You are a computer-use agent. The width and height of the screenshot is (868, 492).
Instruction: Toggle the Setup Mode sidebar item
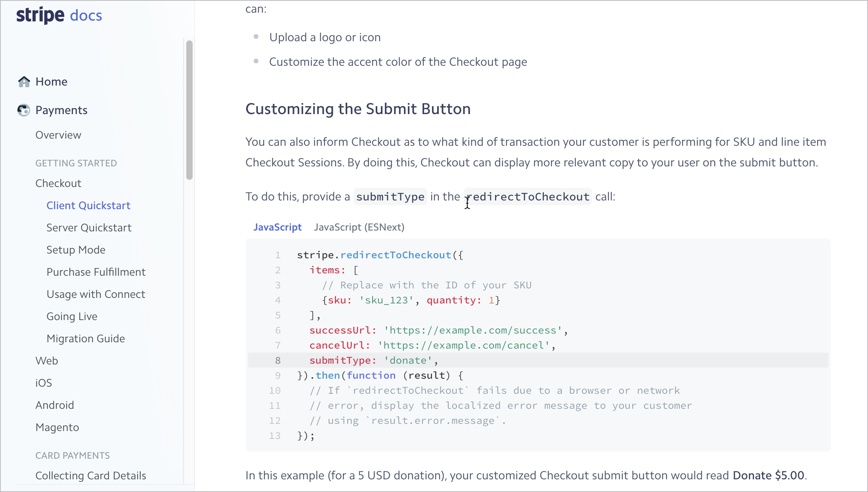tap(76, 250)
